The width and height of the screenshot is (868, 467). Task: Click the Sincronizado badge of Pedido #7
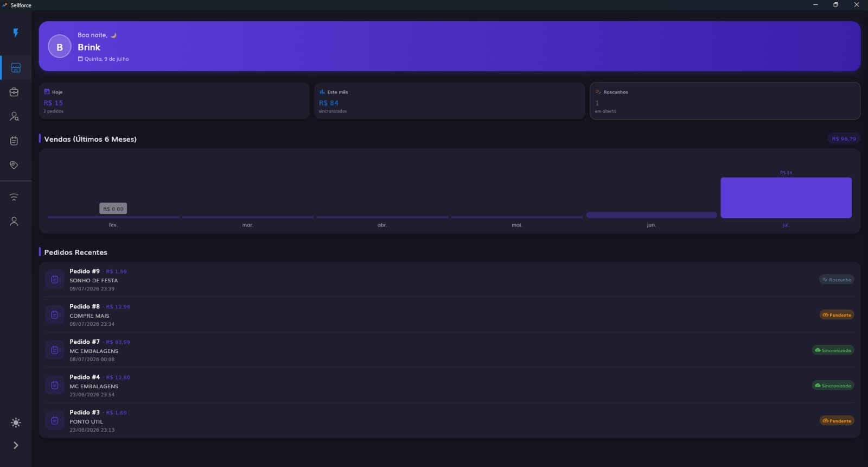(833, 350)
